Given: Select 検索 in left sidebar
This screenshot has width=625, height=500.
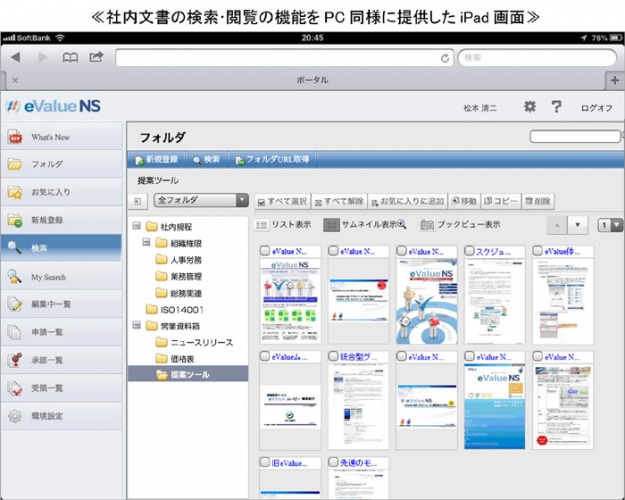Looking at the screenshot, I should click(x=61, y=248).
